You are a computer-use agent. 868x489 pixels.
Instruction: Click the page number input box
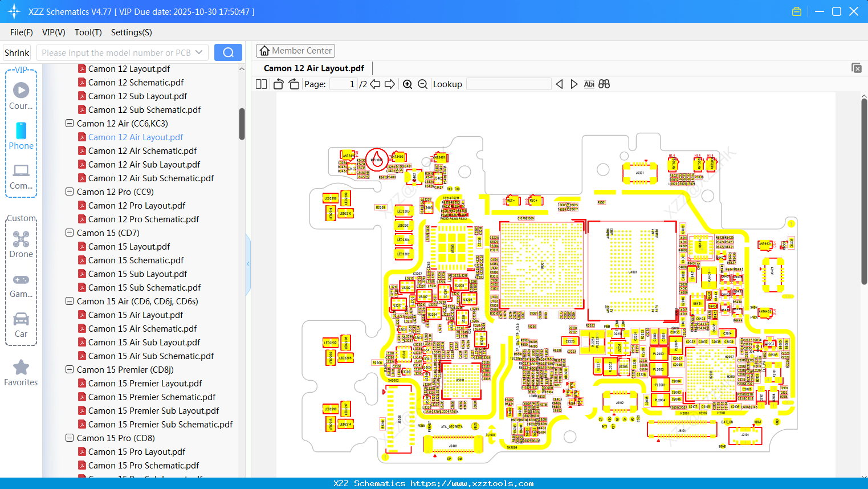coord(343,84)
